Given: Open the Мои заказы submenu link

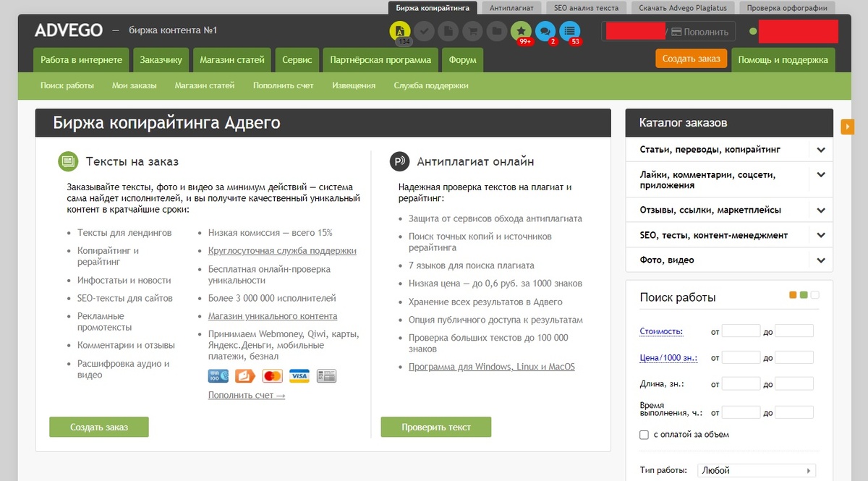Looking at the screenshot, I should [134, 85].
